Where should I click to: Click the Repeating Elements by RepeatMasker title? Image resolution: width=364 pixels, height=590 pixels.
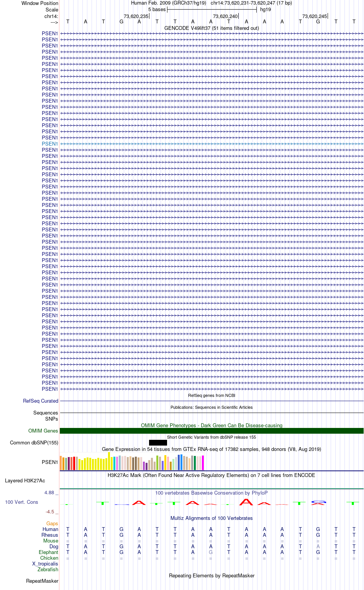212,575
